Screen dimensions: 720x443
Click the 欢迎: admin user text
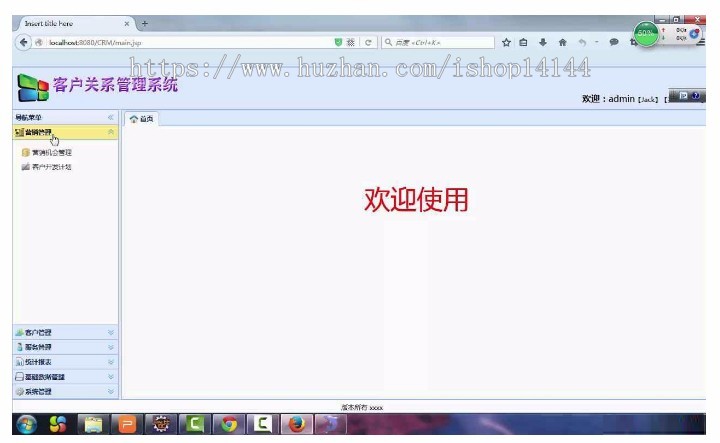(608, 99)
